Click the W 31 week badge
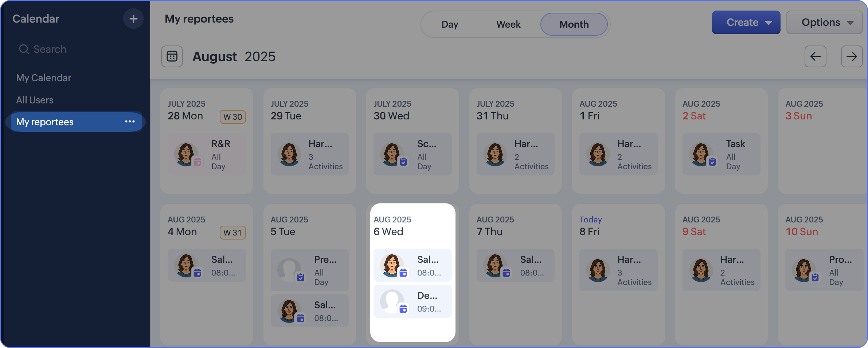 (x=232, y=233)
